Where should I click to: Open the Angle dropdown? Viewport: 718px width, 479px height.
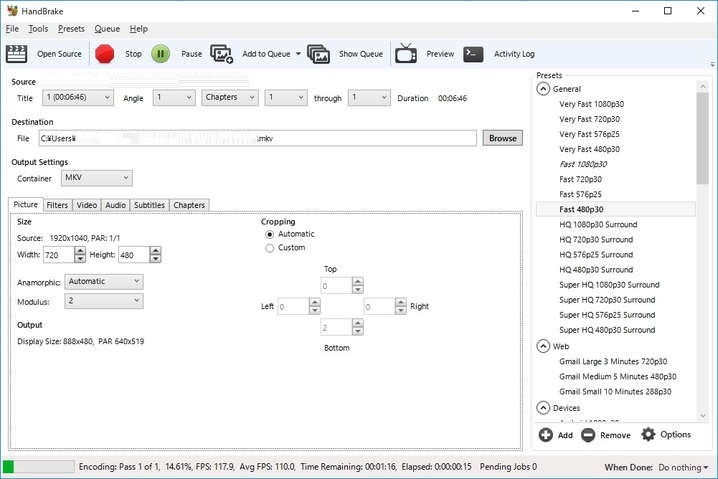click(174, 98)
